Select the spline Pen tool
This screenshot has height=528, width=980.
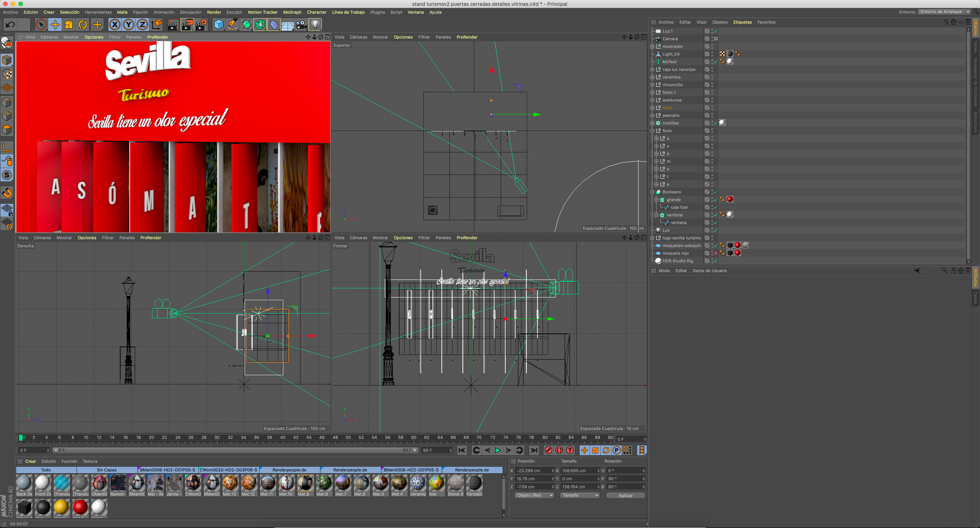click(232, 25)
